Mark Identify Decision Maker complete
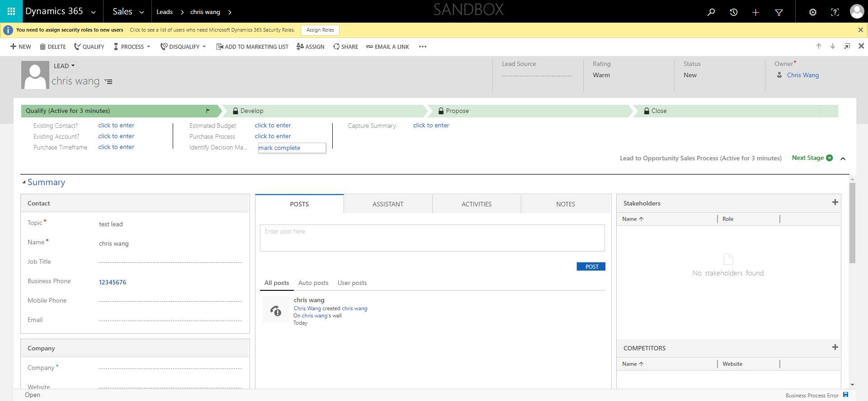868x401 pixels. [292, 148]
